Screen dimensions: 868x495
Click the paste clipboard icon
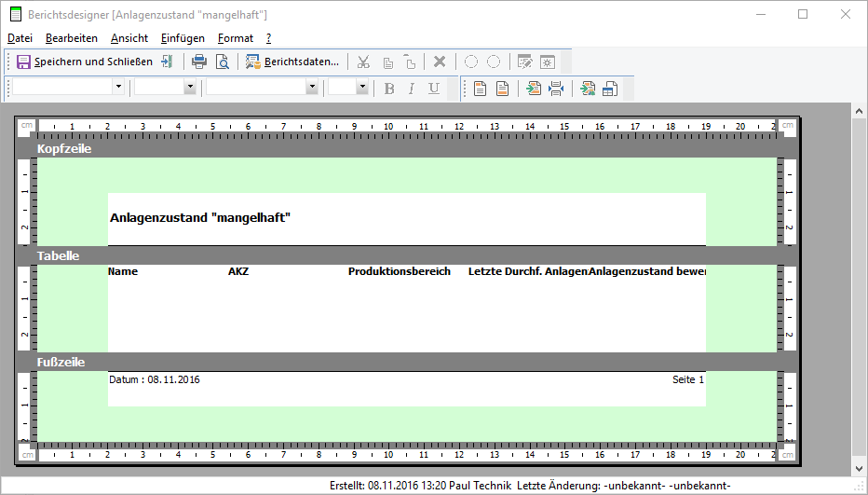[x=409, y=62]
